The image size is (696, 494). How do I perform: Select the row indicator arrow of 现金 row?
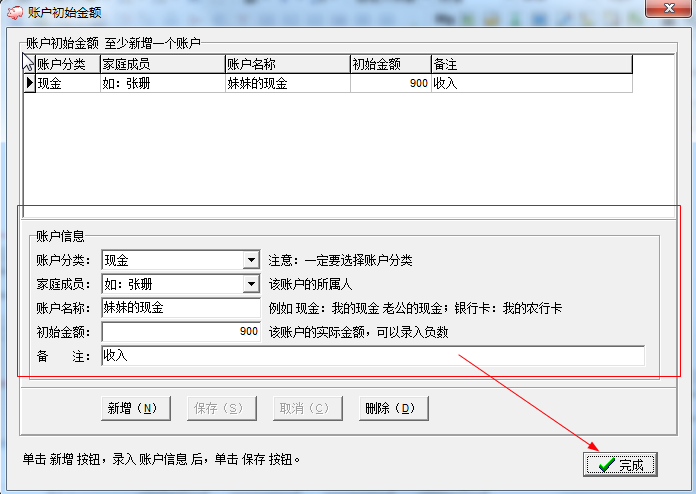click(29, 83)
